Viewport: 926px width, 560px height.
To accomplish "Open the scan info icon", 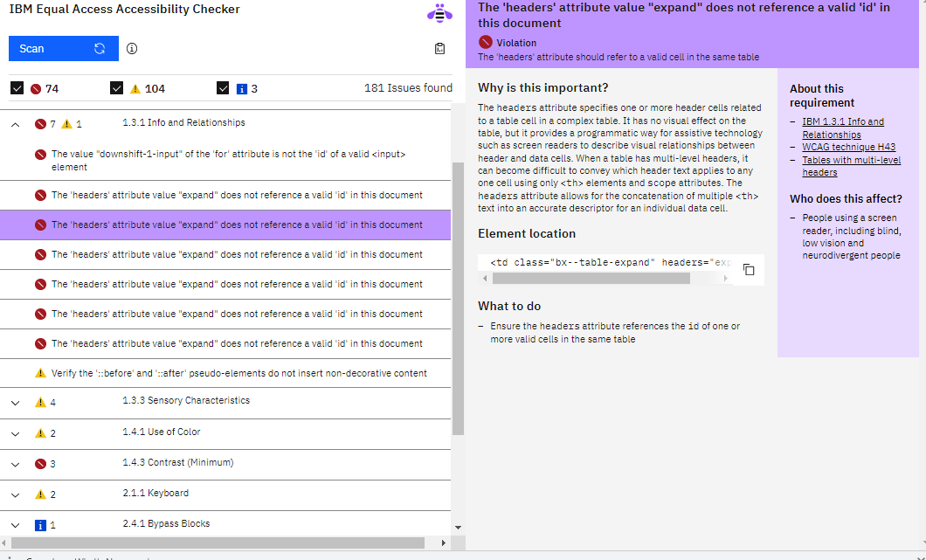I will click(x=132, y=48).
